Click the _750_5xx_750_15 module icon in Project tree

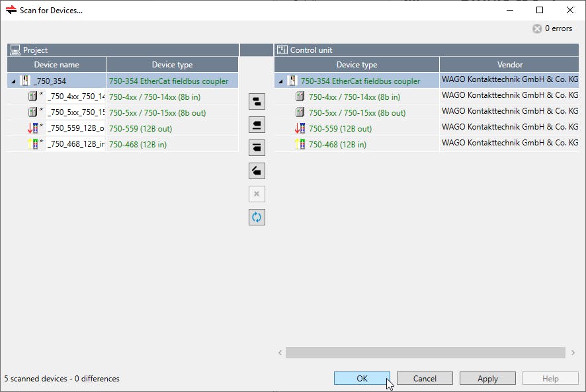click(33, 112)
